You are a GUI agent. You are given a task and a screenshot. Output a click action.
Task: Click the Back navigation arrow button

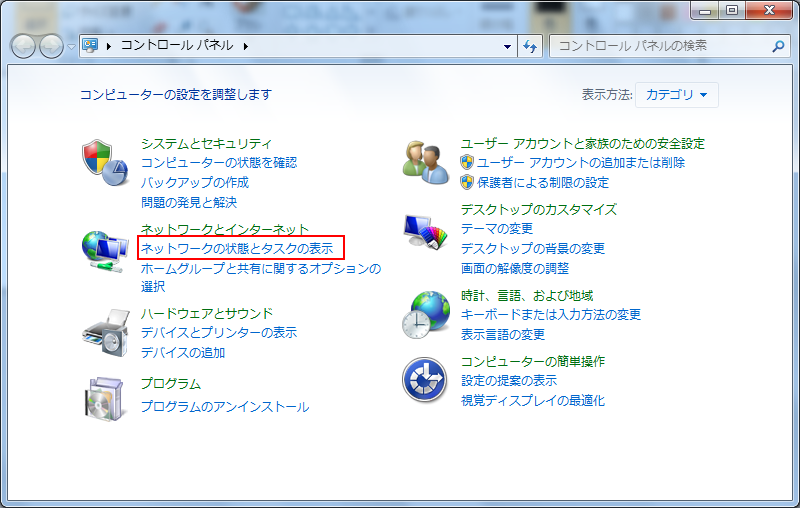coord(23,46)
